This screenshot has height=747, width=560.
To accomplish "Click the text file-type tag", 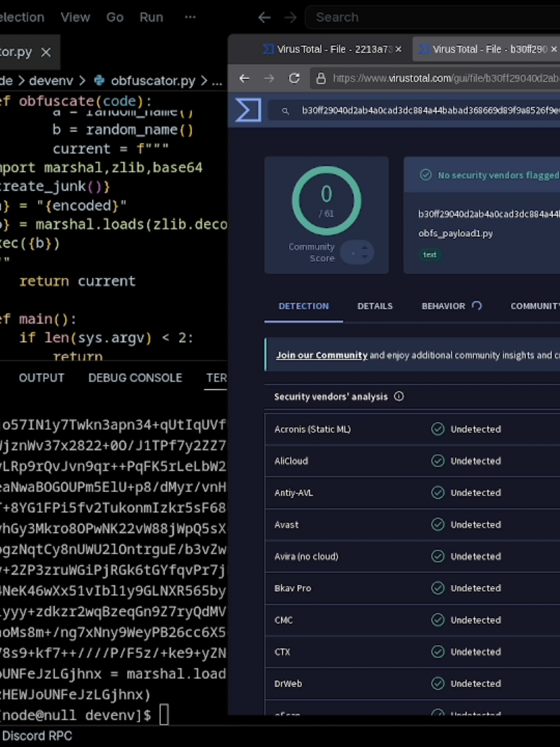I will tap(429, 255).
